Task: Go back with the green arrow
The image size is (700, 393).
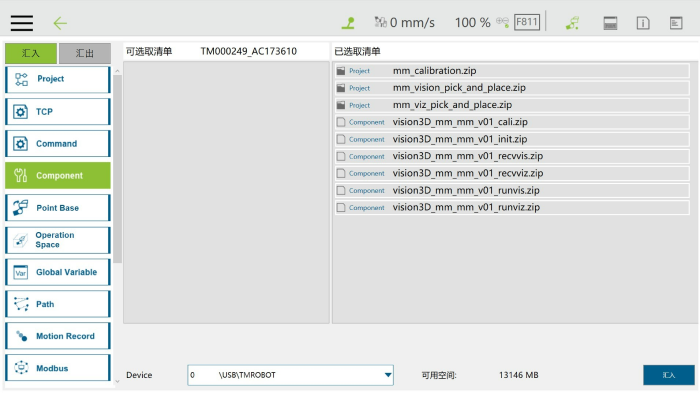Action: coord(60,23)
